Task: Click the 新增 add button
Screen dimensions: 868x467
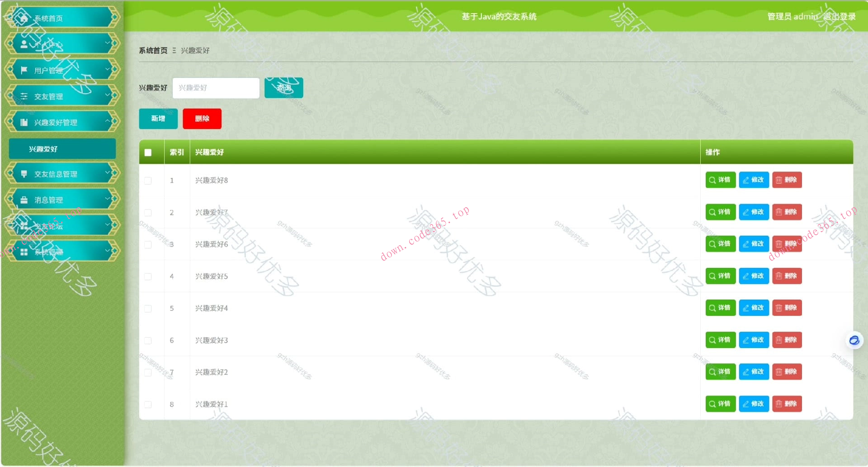Action: pyautogui.click(x=158, y=119)
